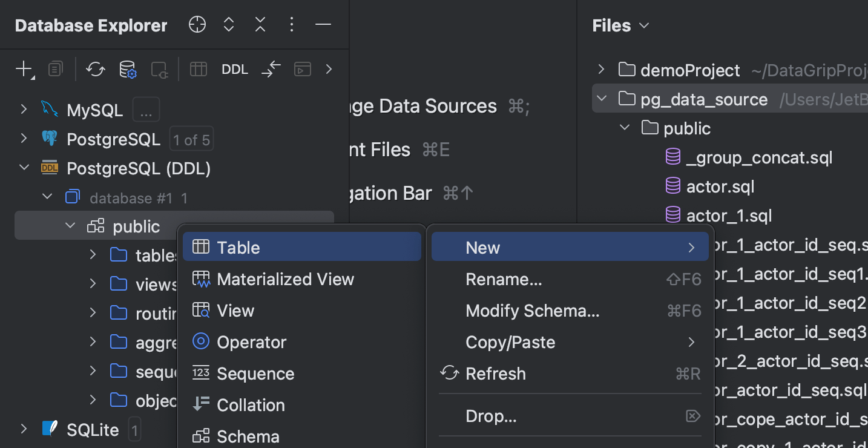
Task: Show hidden toolbar actions via the chevron
Action: click(x=329, y=68)
